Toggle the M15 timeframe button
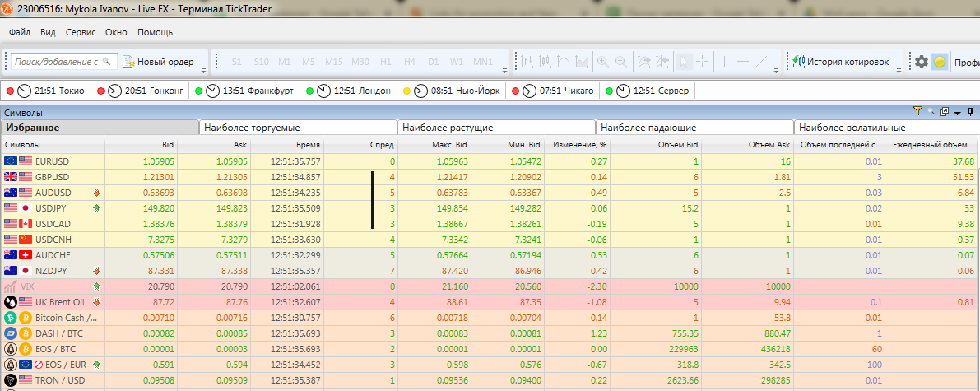This screenshot has height=391, width=980. [333, 62]
